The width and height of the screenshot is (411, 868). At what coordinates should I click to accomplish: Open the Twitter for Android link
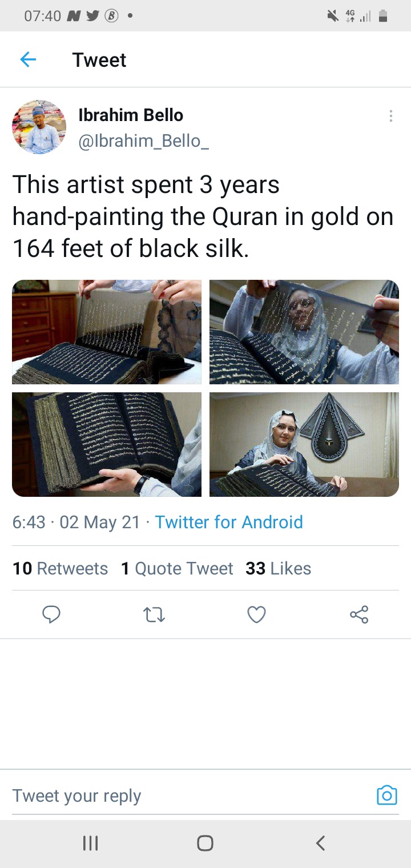[x=229, y=522]
